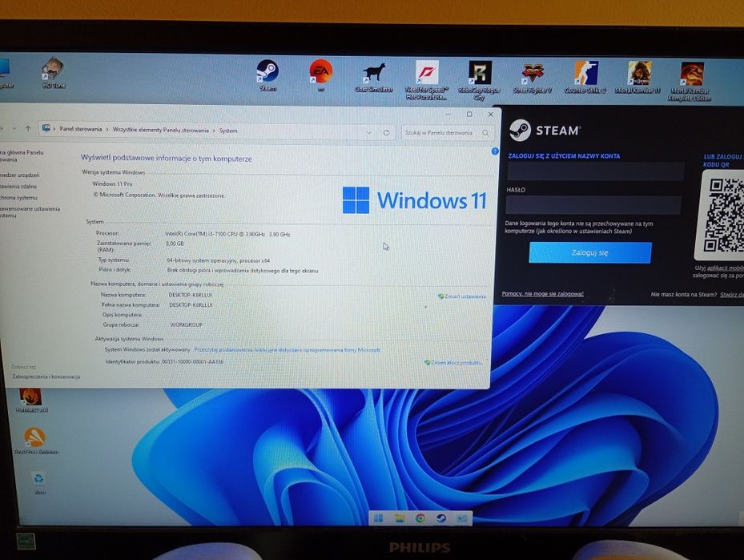The height and width of the screenshot is (560, 744).
Task: Click the blue help icon in System window
Action: (x=495, y=151)
